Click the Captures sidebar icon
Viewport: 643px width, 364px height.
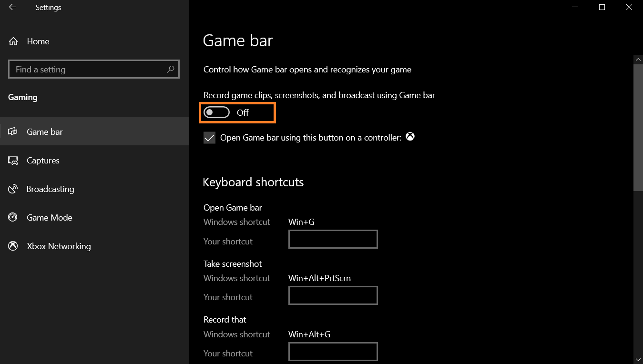tap(13, 161)
